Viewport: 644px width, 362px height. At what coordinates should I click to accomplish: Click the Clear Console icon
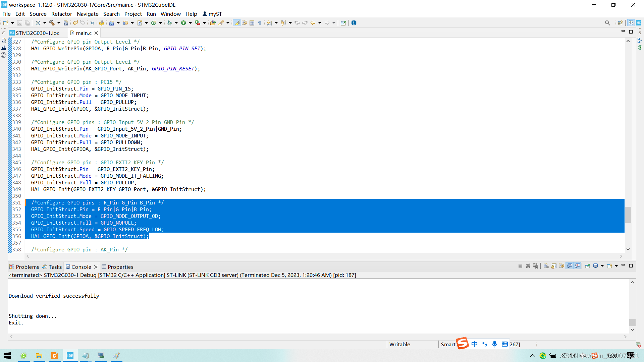tap(546, 266)
